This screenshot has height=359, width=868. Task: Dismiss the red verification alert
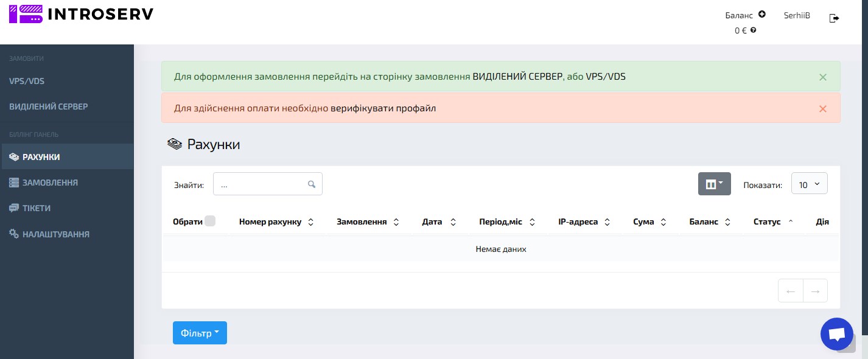(823, 109)
